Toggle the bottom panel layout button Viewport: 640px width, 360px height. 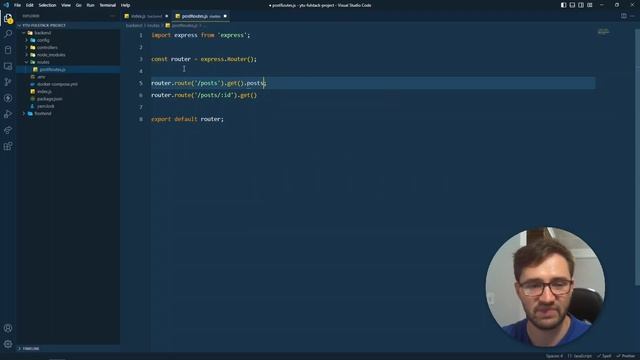click(572, 5)
